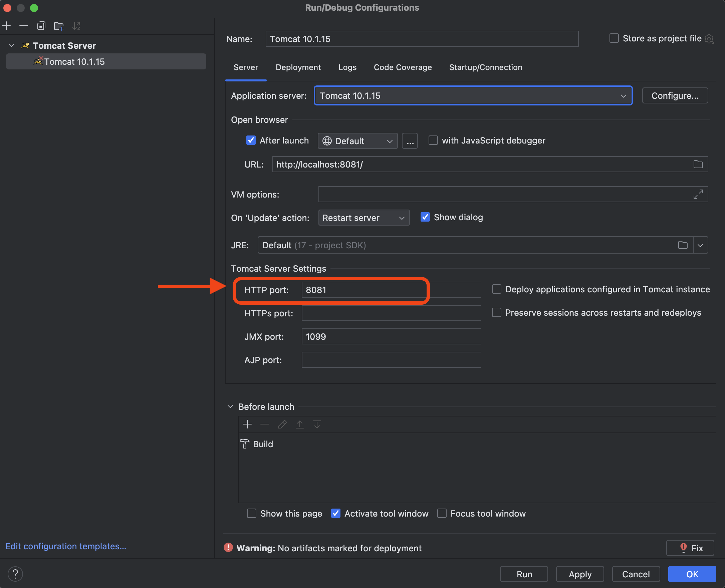Open Edit configuration templates link

point(66,546)
